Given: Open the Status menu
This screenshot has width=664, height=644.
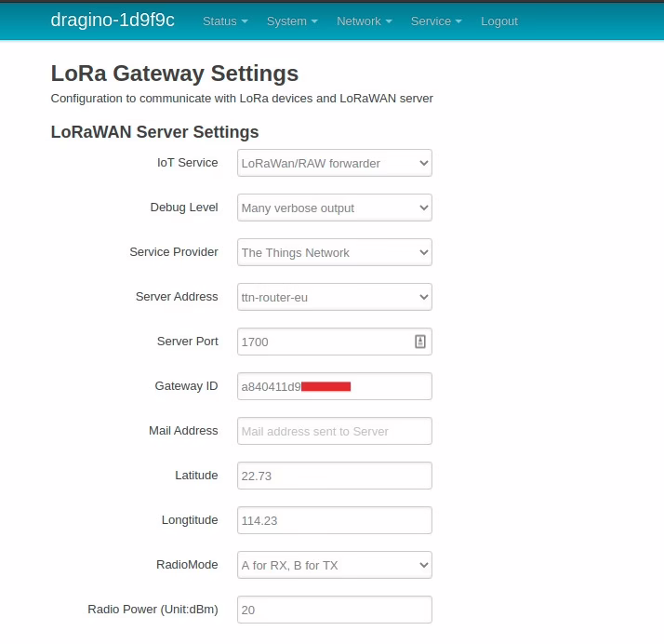Looking at the screenshot, I should [225, 21].
